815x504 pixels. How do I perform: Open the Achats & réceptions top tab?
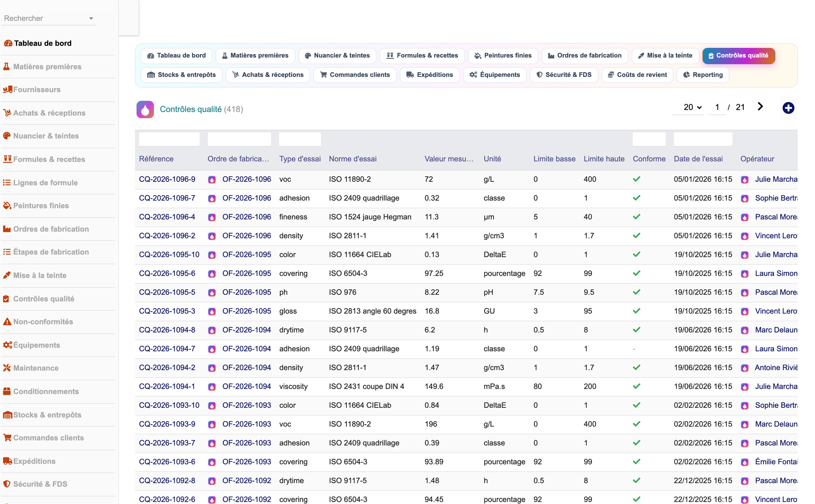268,75
